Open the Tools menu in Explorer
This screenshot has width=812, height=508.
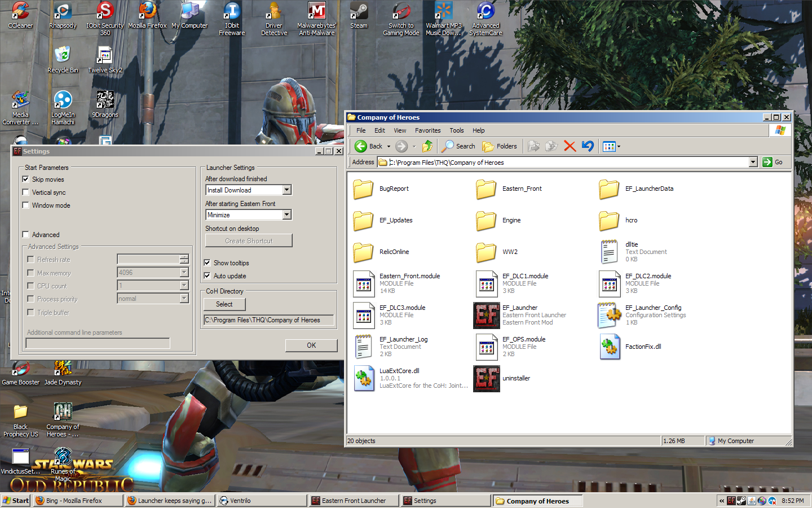point(457,130)
